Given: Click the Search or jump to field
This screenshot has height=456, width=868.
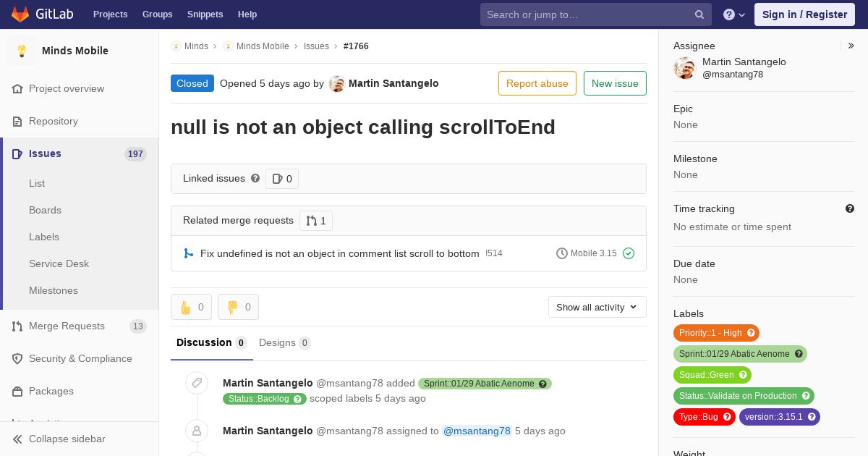Looking at the screenshot, I should pos(587,14).
